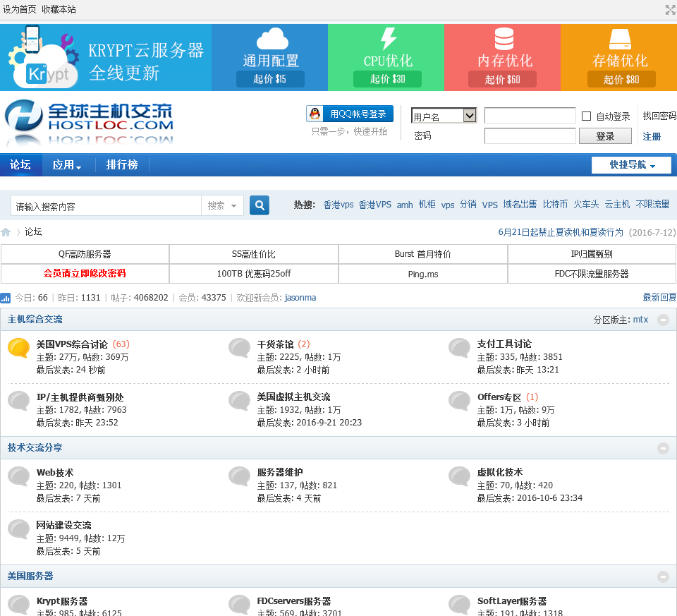Click the bubble icon beside IP/主机提供商甄别处

point(18,401)
